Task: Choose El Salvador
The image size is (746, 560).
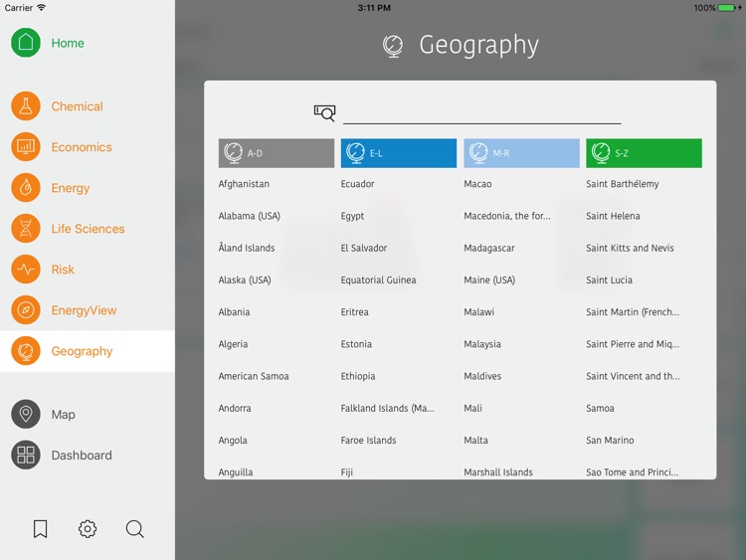Action: pos(364,248)
